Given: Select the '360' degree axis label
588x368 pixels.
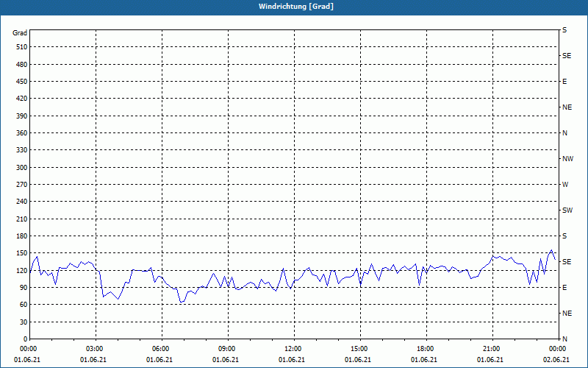Looking at the screenshot, I should 22,133.
